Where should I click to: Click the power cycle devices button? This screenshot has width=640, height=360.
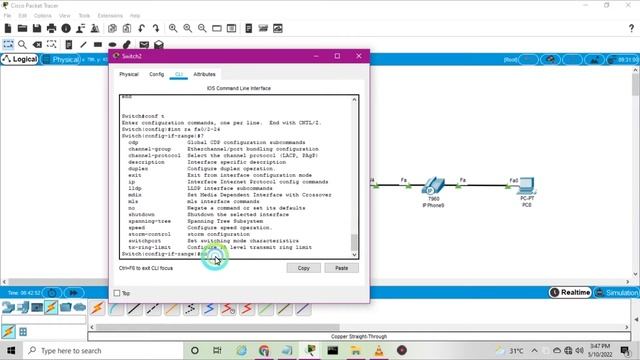pos(52,293)
